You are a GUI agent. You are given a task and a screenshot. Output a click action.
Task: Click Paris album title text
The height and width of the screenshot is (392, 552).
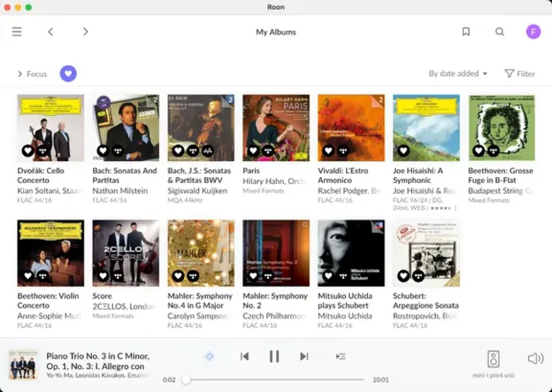pyautogui.click(x=251, y=171)
